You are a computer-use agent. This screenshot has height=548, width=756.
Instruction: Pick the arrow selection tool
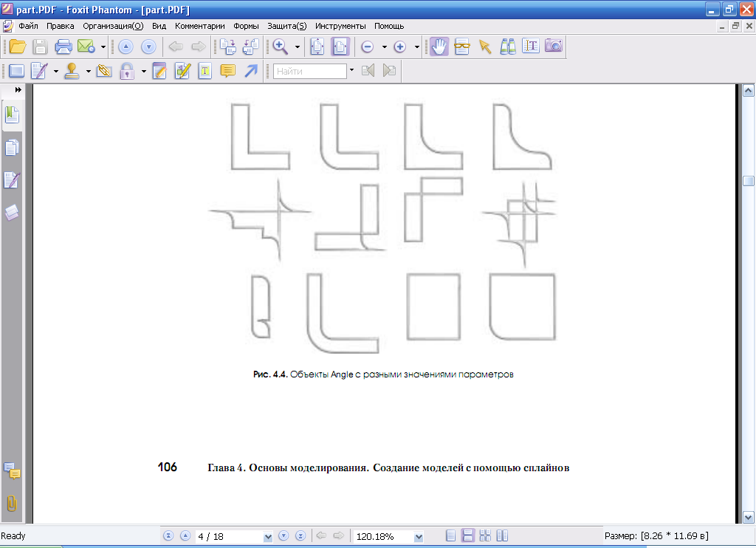484,47
